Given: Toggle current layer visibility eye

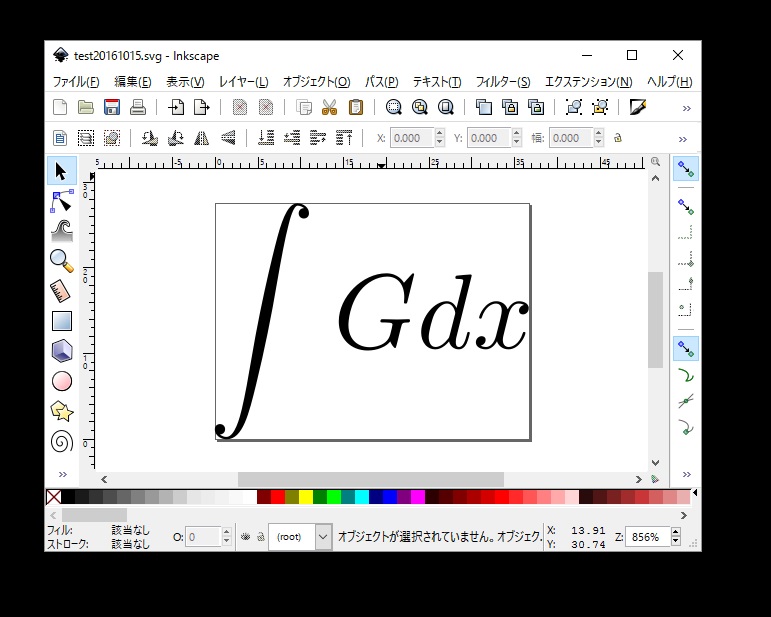Looking at the screenshot, I should click(245, 537).
